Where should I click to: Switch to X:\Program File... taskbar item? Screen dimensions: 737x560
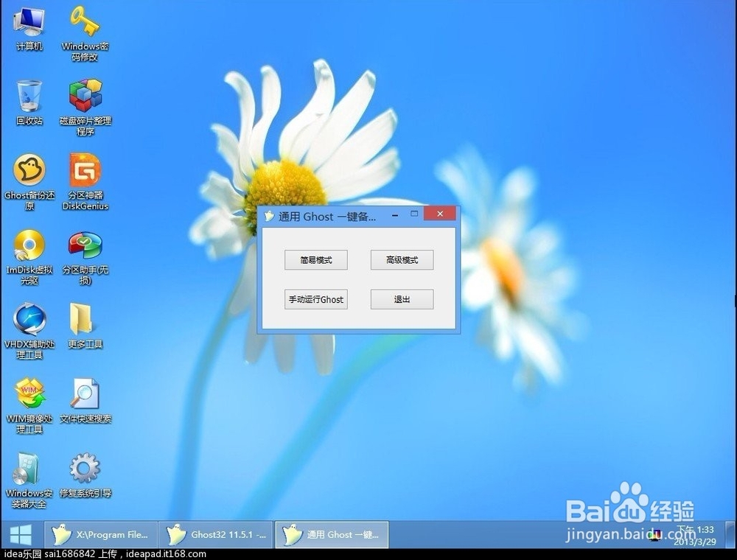click(100, 535)
